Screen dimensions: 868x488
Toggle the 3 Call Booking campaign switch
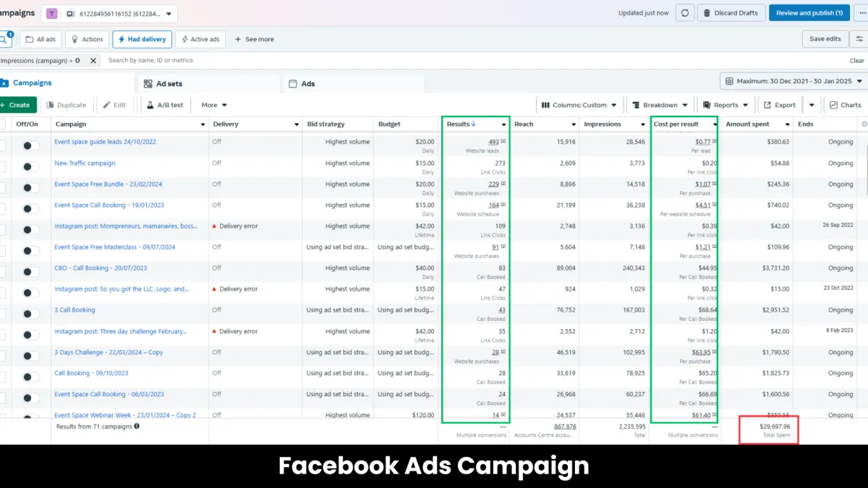pos(30,314)
